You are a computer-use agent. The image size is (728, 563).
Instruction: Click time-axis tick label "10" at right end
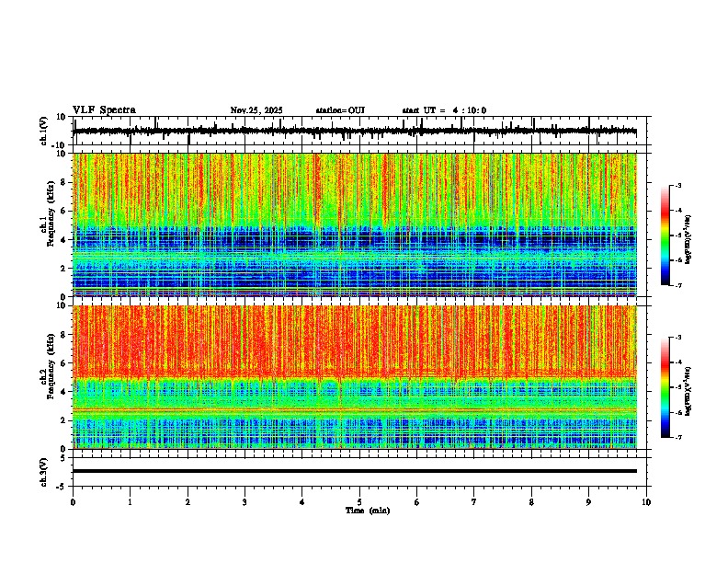[646, 502]
